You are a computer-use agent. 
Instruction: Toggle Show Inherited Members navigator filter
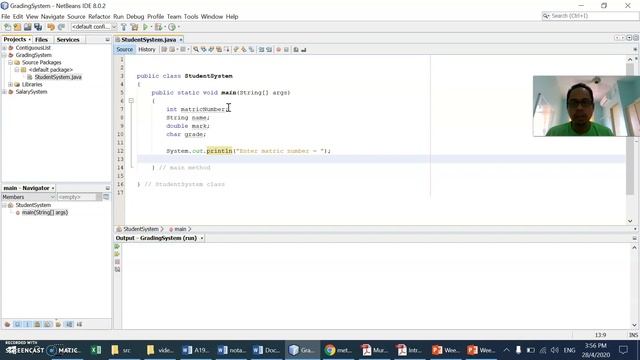(7, 324)
